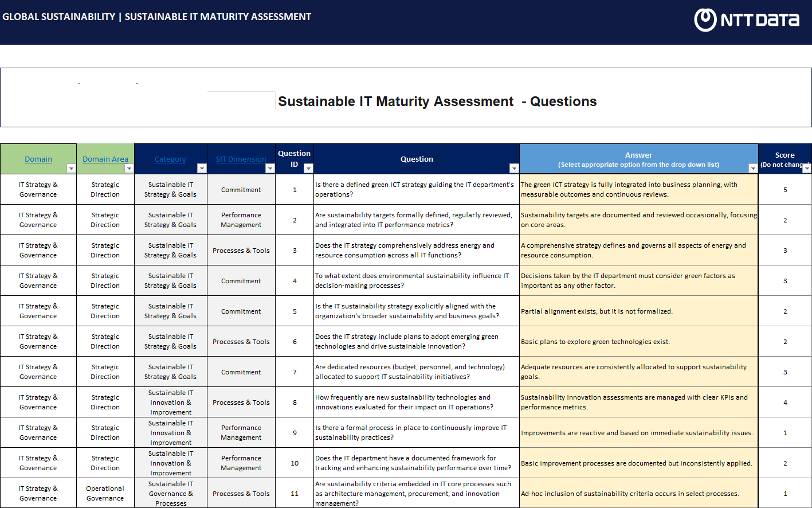Click the 'Answer' column header text
The width and height of the screenshot is (812, 508).
point(638,155)
